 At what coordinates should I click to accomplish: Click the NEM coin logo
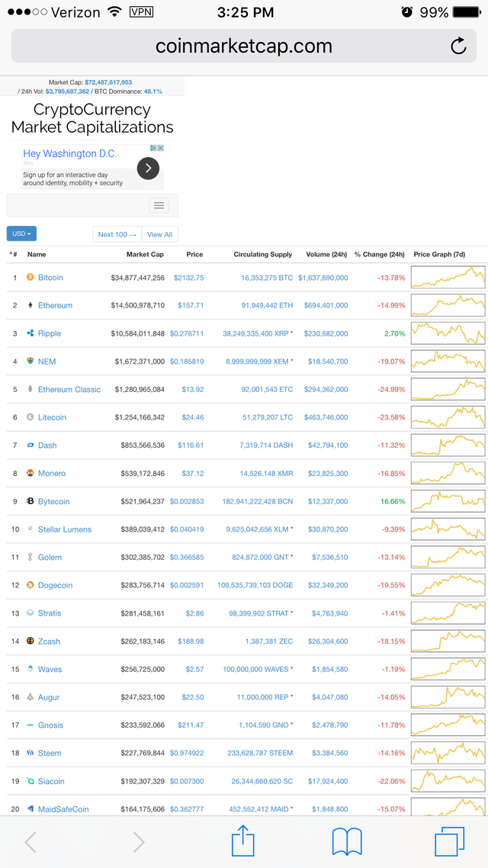(30, 362)
